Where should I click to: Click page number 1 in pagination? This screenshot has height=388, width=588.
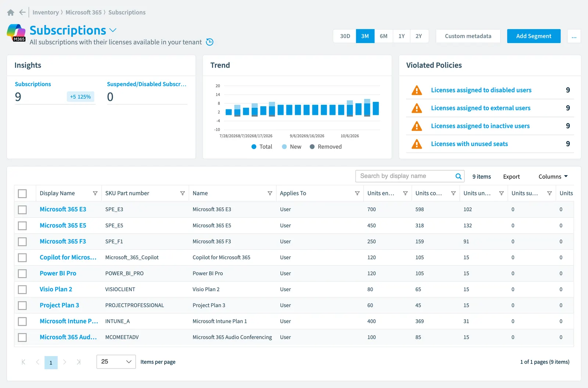(51, 363)
